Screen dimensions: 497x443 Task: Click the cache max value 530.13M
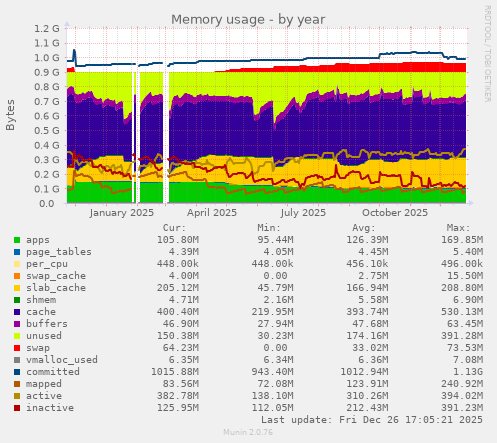click(462, 312)
